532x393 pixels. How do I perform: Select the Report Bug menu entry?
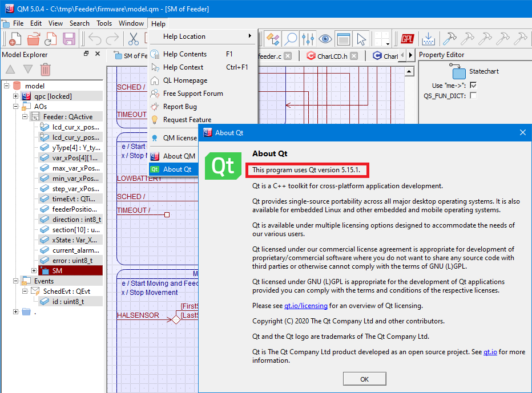[180, 107]
